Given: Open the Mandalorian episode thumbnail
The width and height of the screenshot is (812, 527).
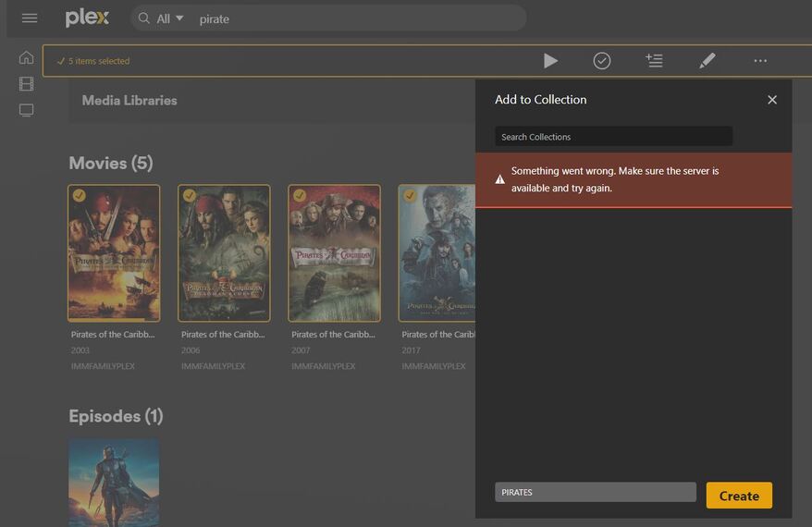Looking at the screenshot, I should (x=114, y=483).
